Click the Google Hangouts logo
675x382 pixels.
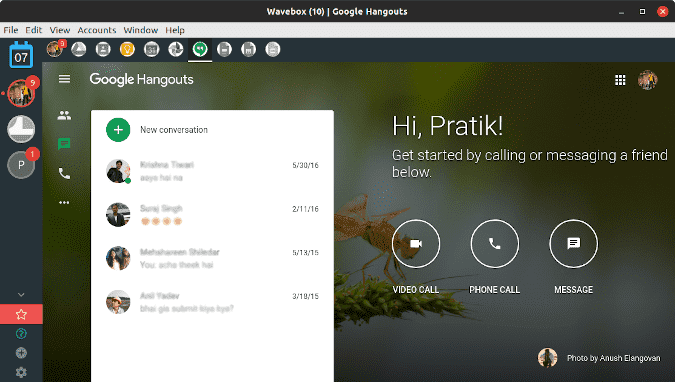point(142,79)
